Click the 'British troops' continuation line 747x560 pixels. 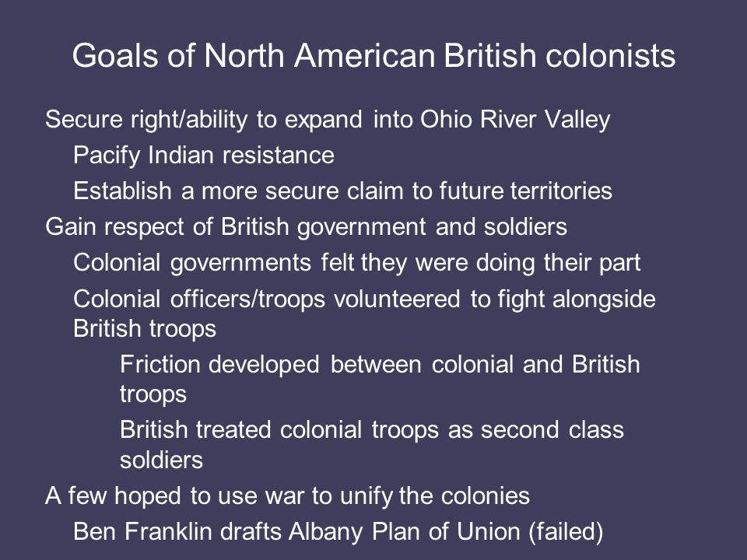tap(145, 329)
